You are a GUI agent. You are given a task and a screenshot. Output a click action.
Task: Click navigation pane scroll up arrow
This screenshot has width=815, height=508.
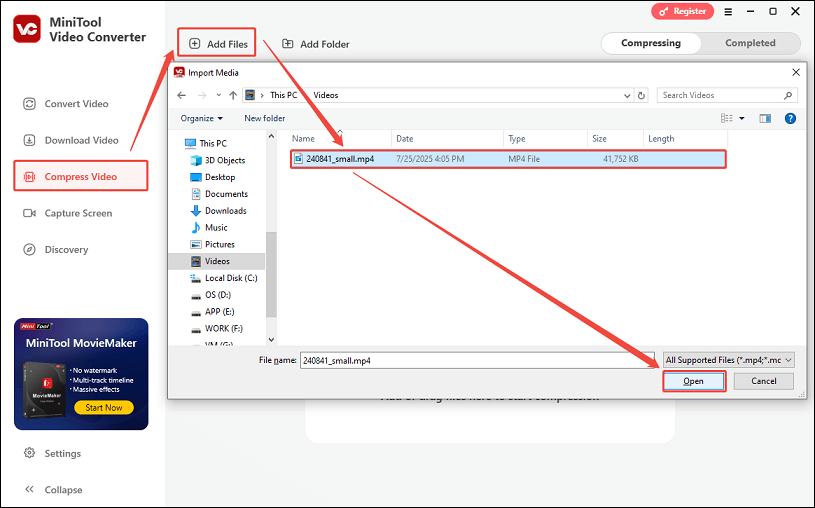(x=271, y=136)
